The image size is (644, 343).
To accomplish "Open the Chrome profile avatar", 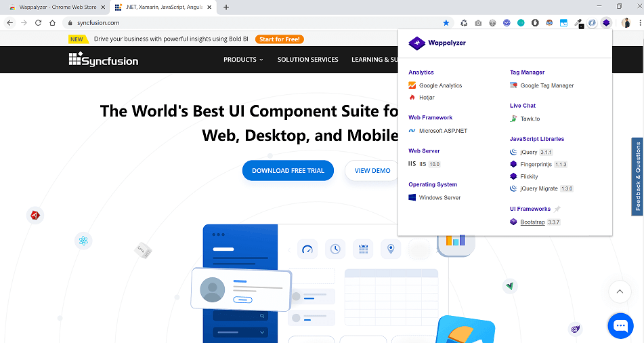I will coord(626,23).
